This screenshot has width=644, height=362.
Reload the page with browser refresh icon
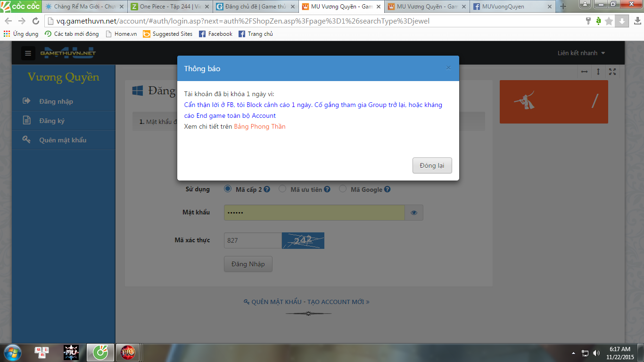click(35, 21)
